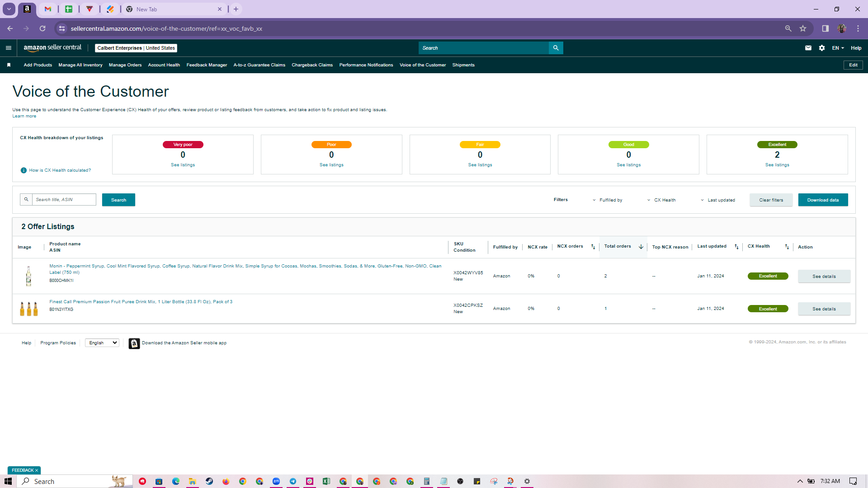
Task: Open the settings gear in the header
Action: coord(822,48)
